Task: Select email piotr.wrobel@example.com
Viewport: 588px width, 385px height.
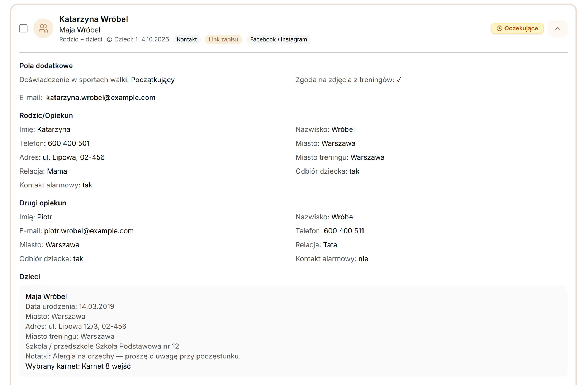Action: [x=89, y=231]
